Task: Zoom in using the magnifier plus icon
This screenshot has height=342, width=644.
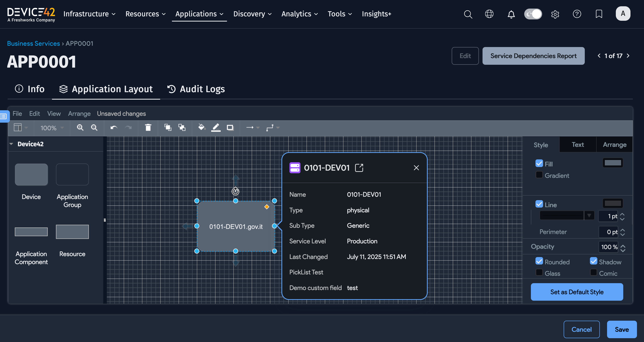Action: pyautogui.click(x=80, y=128)
